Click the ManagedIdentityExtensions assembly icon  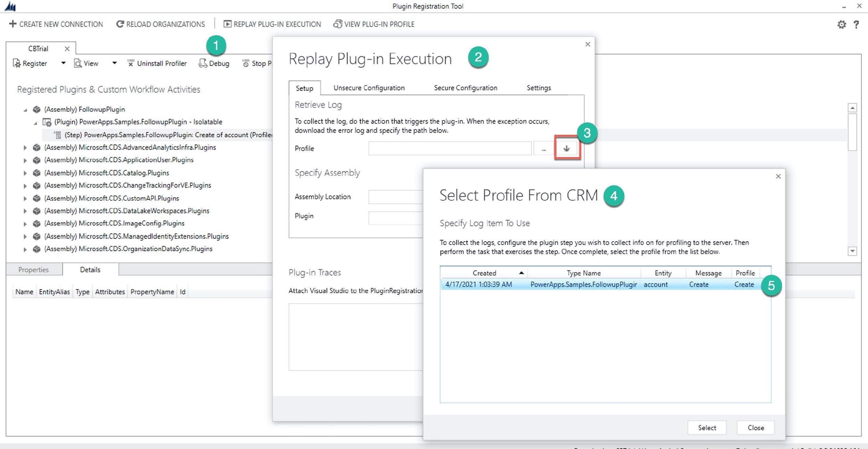click(x=36, y=236)
